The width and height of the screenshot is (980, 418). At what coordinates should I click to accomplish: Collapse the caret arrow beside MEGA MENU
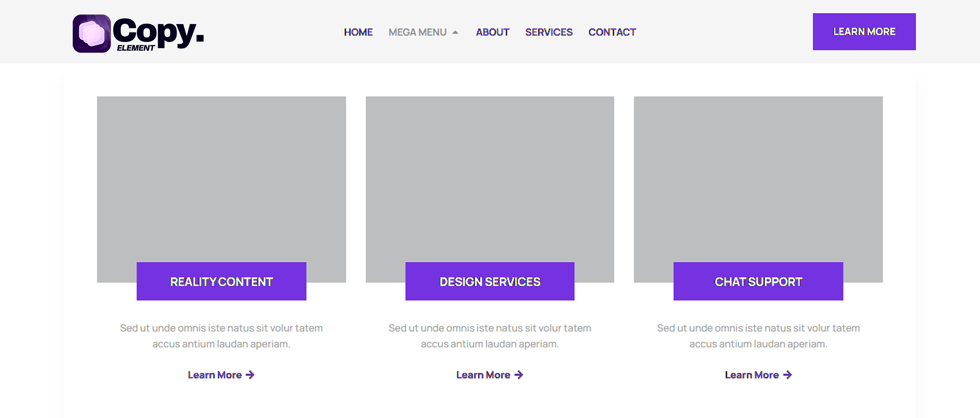pos(455,33)
